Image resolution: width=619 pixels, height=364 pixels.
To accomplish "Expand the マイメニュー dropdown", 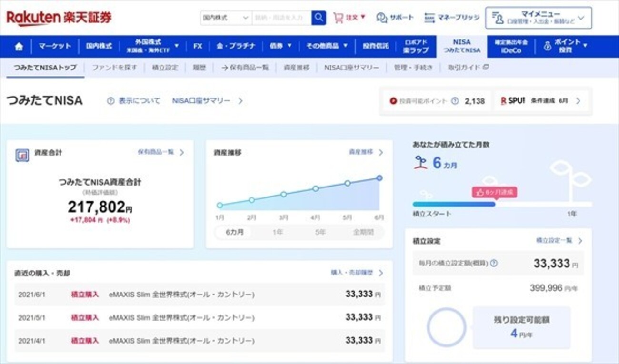I will (x=538, y=18).
